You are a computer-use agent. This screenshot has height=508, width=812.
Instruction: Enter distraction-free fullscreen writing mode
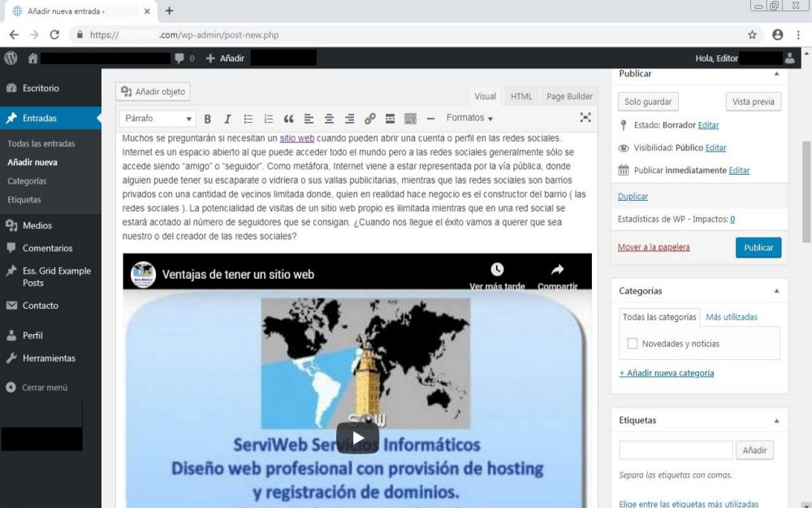(x=585, y=118)
